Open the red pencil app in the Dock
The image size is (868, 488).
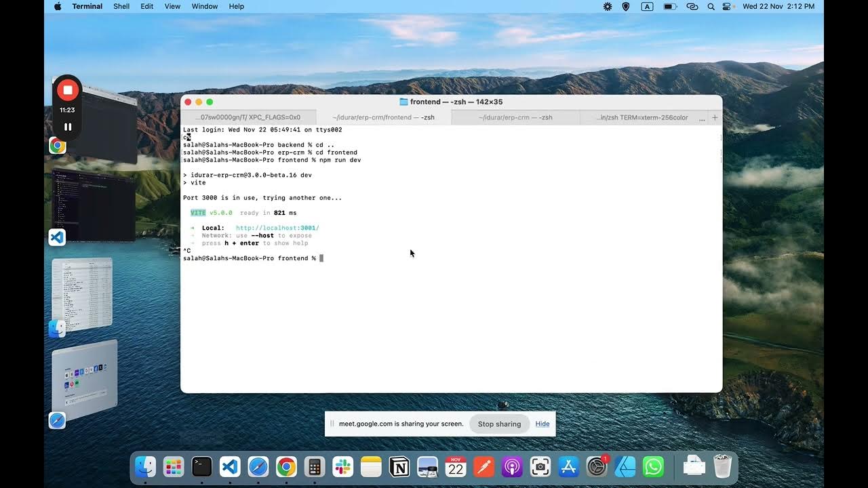(484, 466)
